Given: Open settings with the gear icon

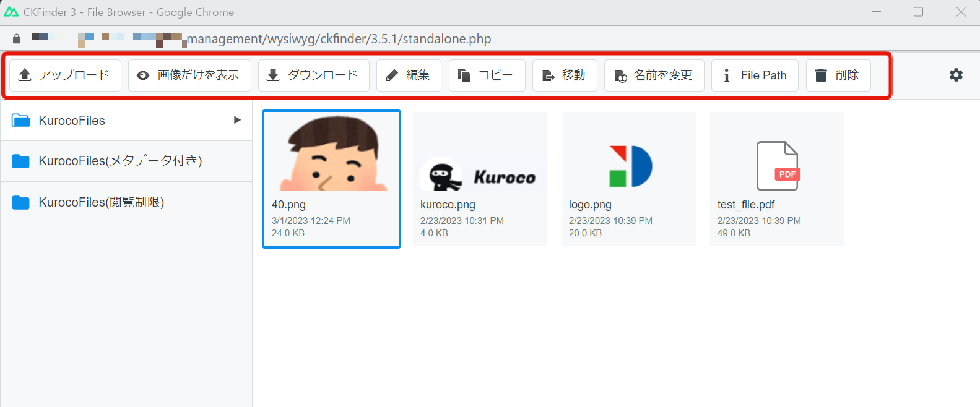Looking at the screenshot, I should coord(956,75).
